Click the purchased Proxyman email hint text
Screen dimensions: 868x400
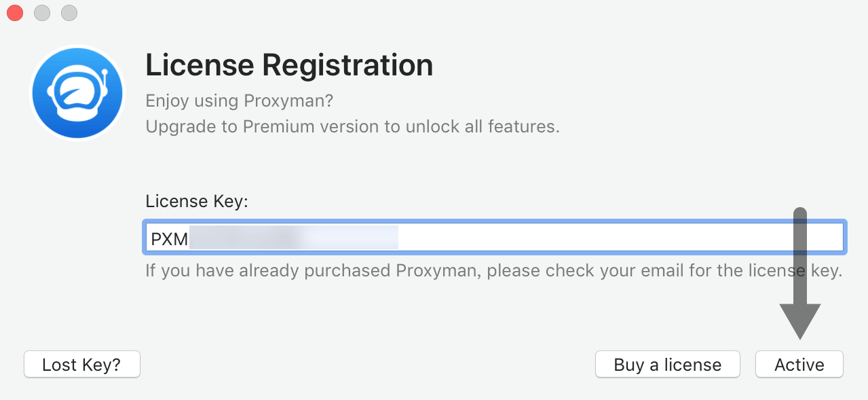(x=493, y=271)
